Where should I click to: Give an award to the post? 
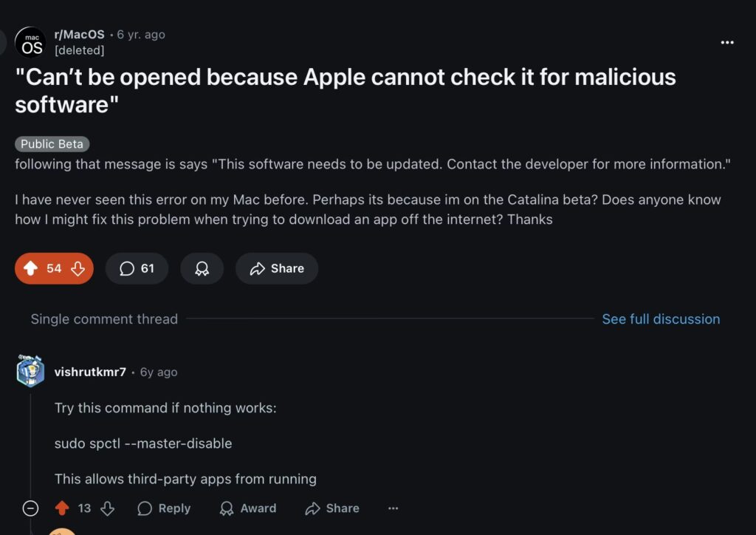(x=202, y=269)
